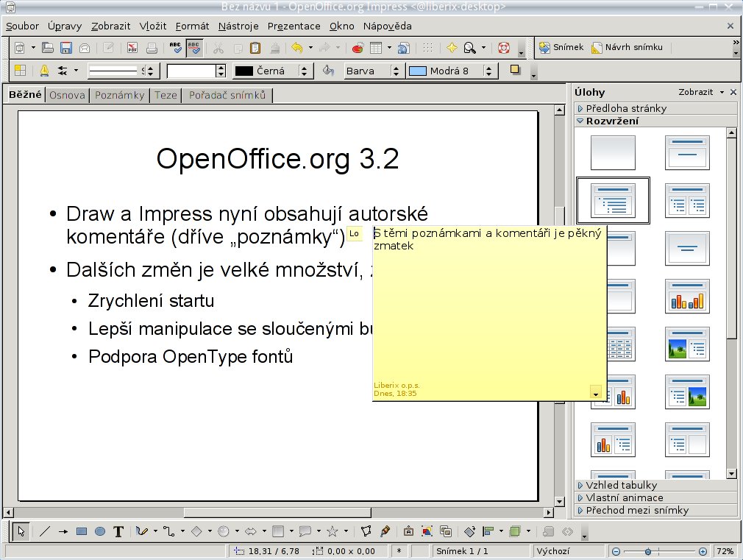743x560 pixels.
Task: Click the Paste clipboard icon
Action: point(255,47)
